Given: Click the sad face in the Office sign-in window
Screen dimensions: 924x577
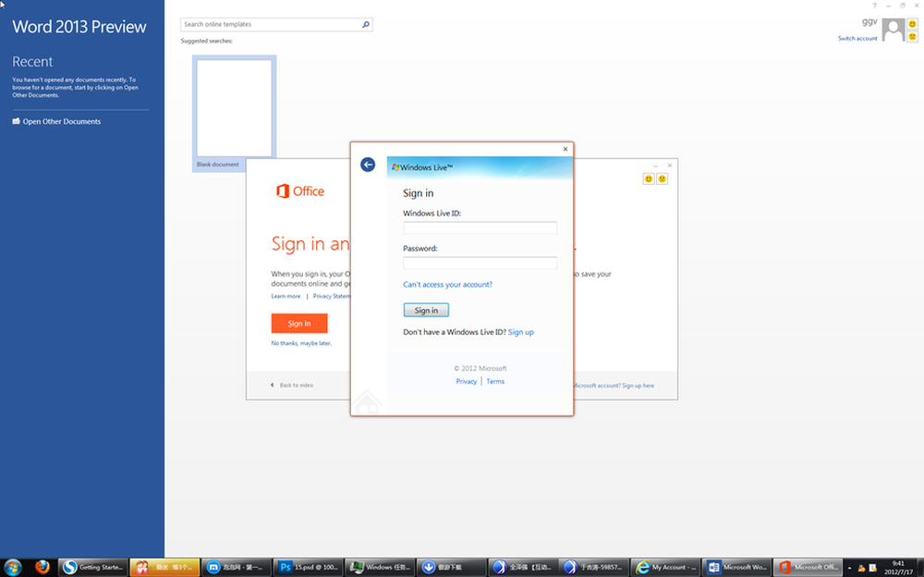Looking at the screenshot, I should 662,178.
